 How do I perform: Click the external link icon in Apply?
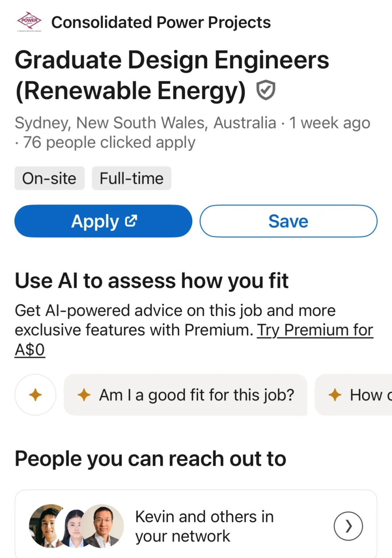coord(131,221)
